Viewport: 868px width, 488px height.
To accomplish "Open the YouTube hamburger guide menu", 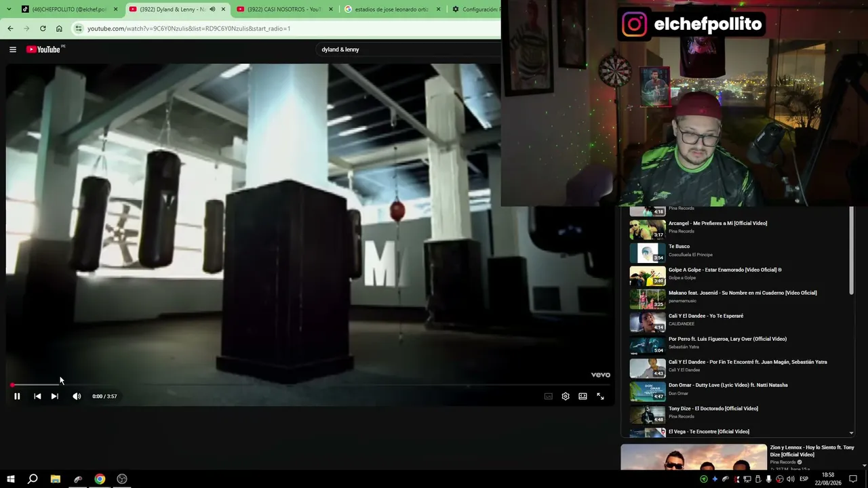I will 13,49.
